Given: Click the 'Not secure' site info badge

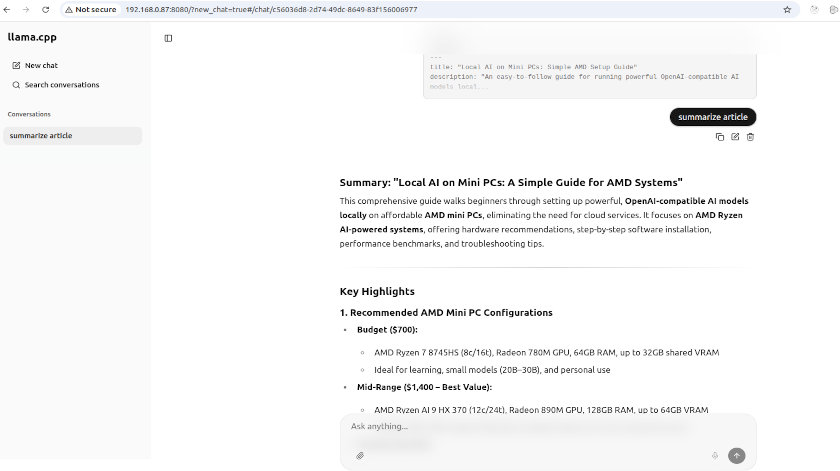Looking at the screenshot, I should (91, 9).
